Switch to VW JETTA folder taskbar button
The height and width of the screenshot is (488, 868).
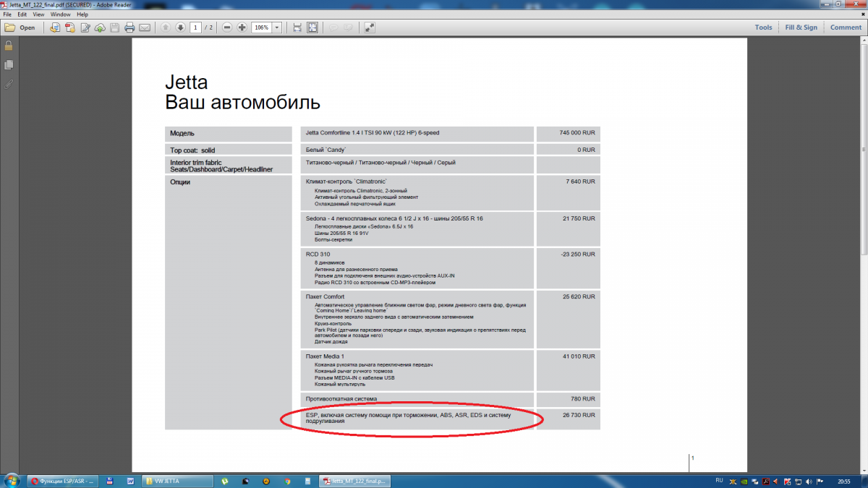177,481
